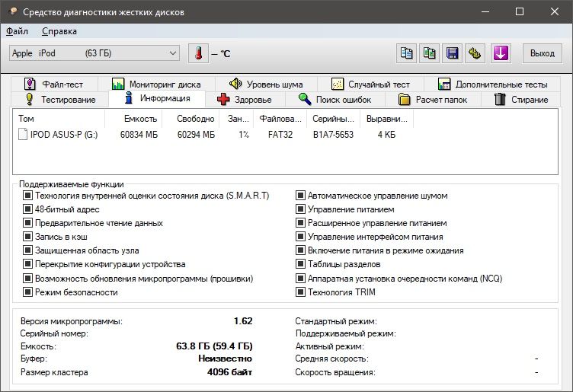Toggle the S.M.A.R.T technology checkbox
Image resolution: width=573 pixels, height=392 pixels.
[27, 196]
